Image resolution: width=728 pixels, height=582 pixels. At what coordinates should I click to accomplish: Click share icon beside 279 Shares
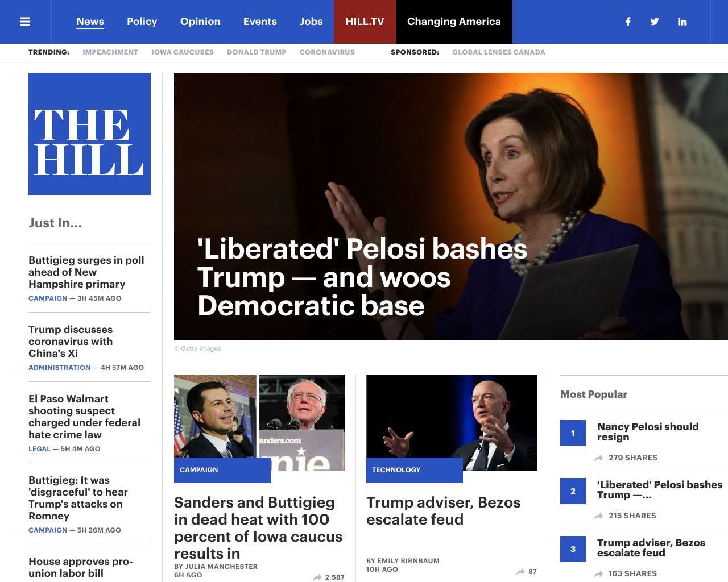598,458
